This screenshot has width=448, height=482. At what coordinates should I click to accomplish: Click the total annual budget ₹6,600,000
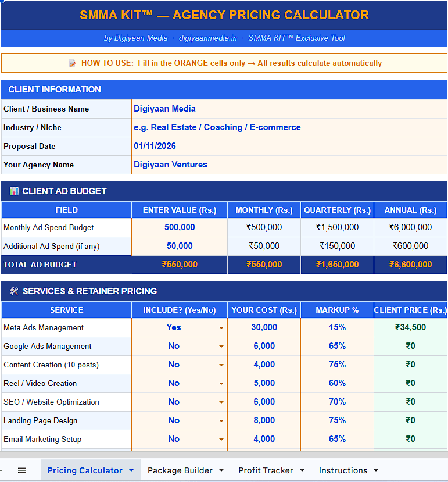coord(410,265)
